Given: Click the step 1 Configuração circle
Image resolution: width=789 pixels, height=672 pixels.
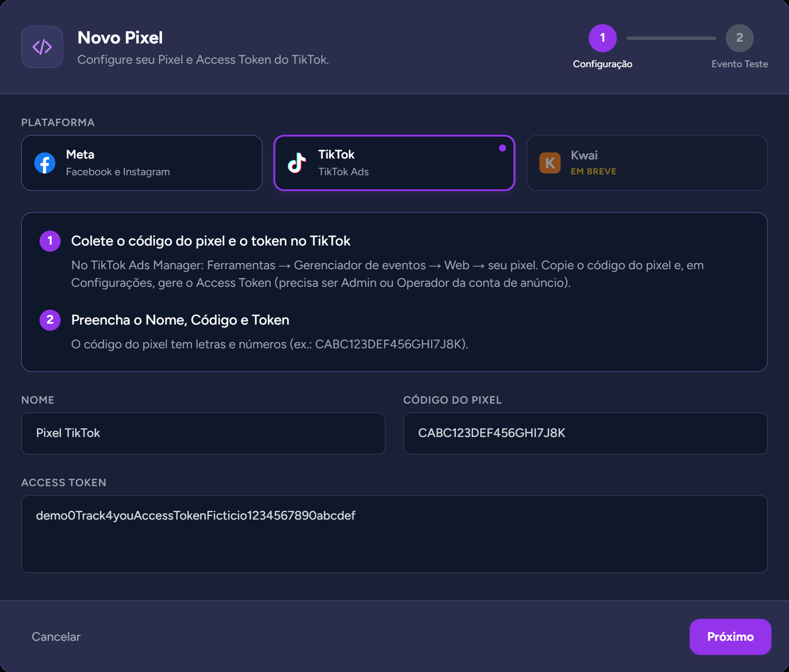Looking at the screenshot, I should click(x=603, y=38).
